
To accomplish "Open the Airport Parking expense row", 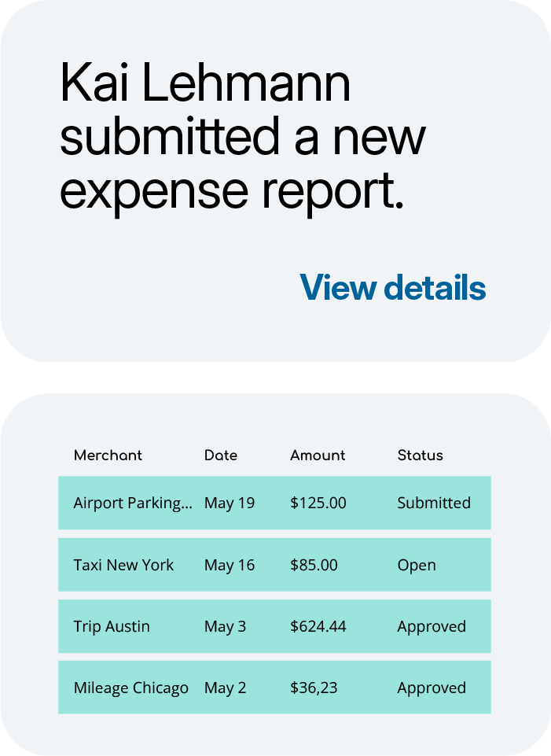I will click(x=132, y=503).
